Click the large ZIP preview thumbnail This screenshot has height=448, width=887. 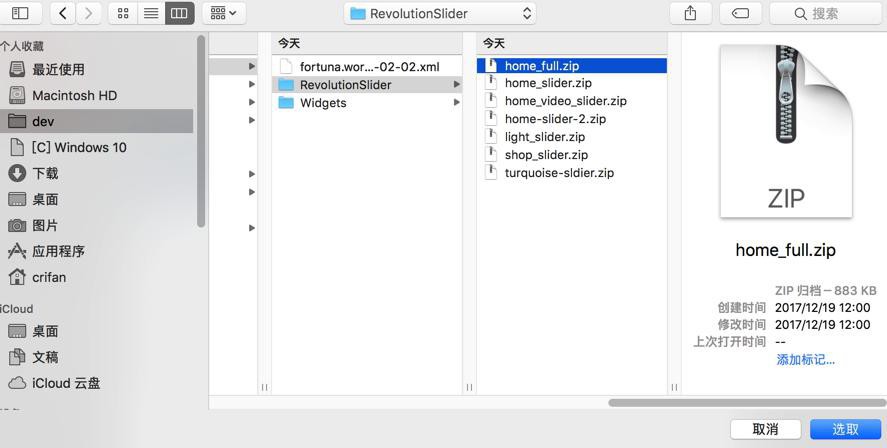(786, 132)
